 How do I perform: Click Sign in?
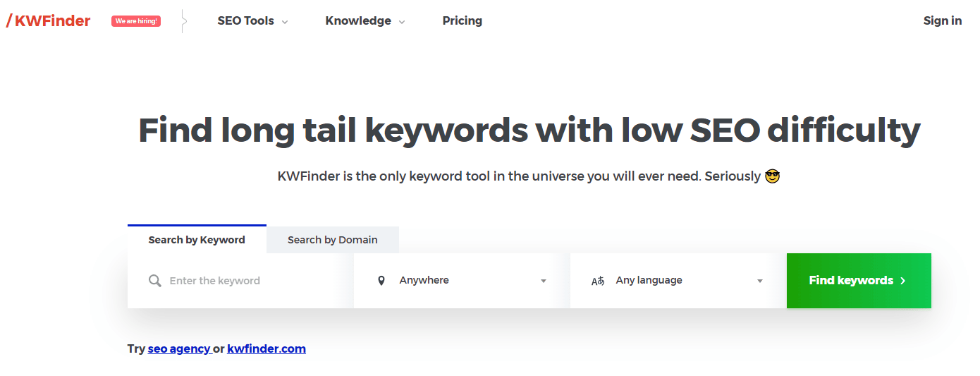[x=943, y=21]
